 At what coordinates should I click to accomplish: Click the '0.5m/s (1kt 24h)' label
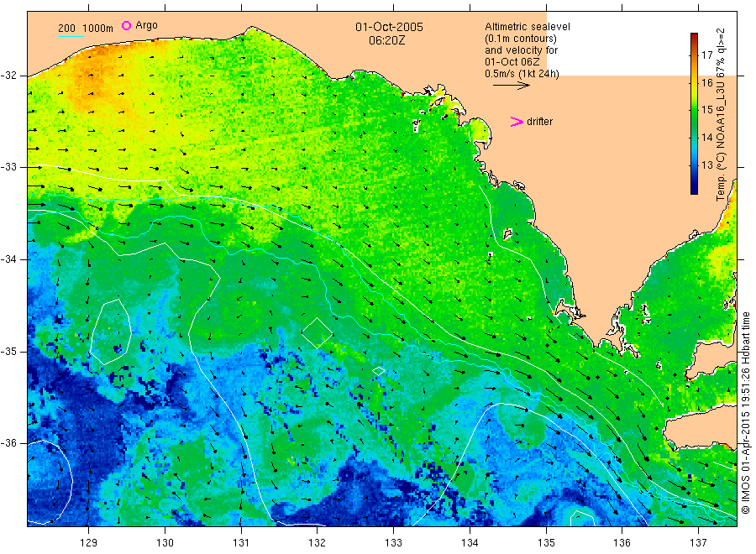[522, 74]
